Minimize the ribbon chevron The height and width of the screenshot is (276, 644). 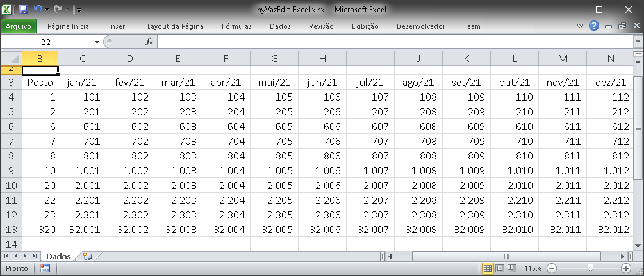tap(580, 26)
